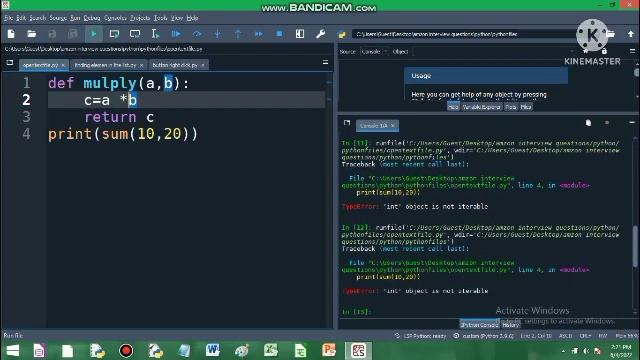Run cell and advance icon
Image resolution: width=640 pixels, height=360 pixels.
coord(135,34)
